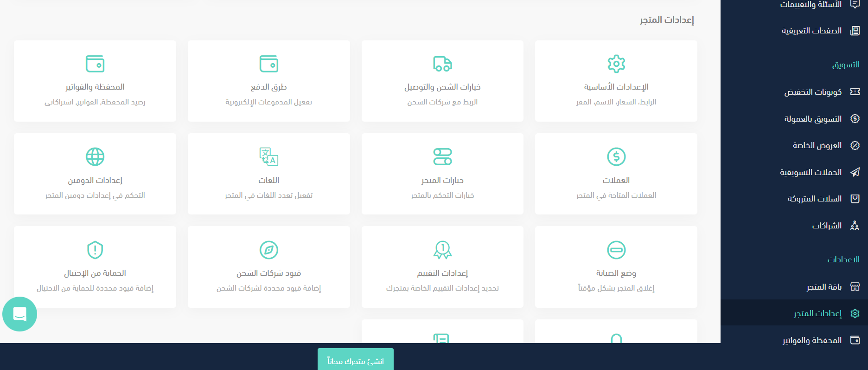Open الصفحات التعريفية in the sidebar
868x370 pixels.
pyautogui.click(x=812, y=31)
